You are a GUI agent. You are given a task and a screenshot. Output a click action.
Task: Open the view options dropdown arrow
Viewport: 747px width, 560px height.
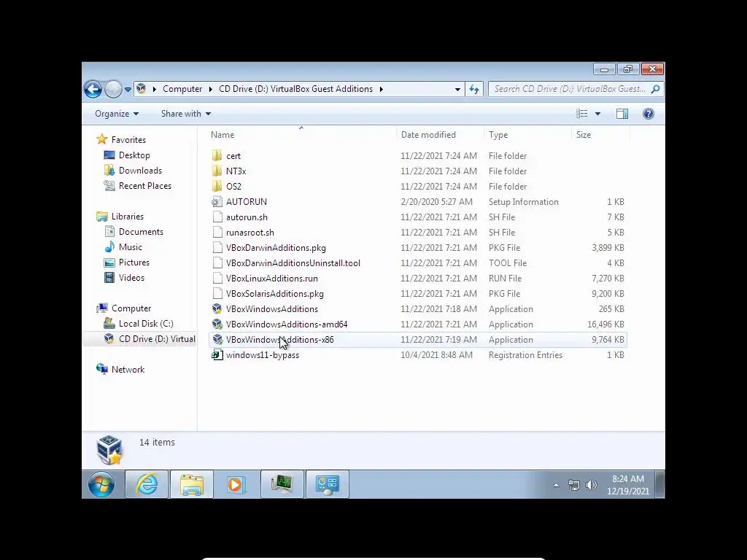point(598,114)
